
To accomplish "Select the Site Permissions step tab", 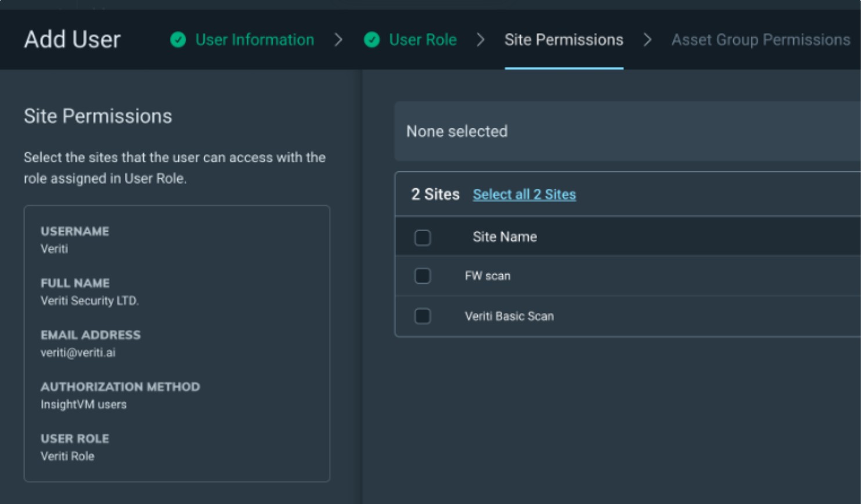I will (563, 39).
